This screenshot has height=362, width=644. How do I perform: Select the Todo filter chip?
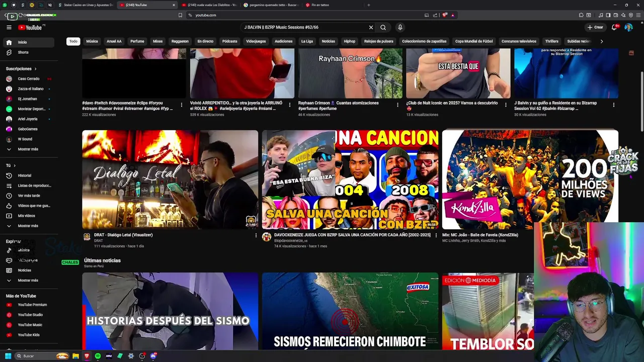pos(73,41)
